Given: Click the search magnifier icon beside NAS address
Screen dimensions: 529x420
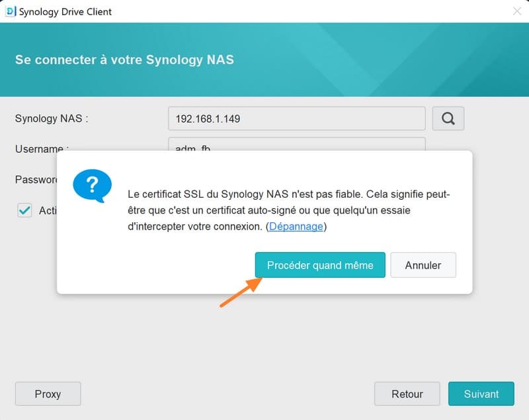Looking at the screenshot, I should (448, 118).
